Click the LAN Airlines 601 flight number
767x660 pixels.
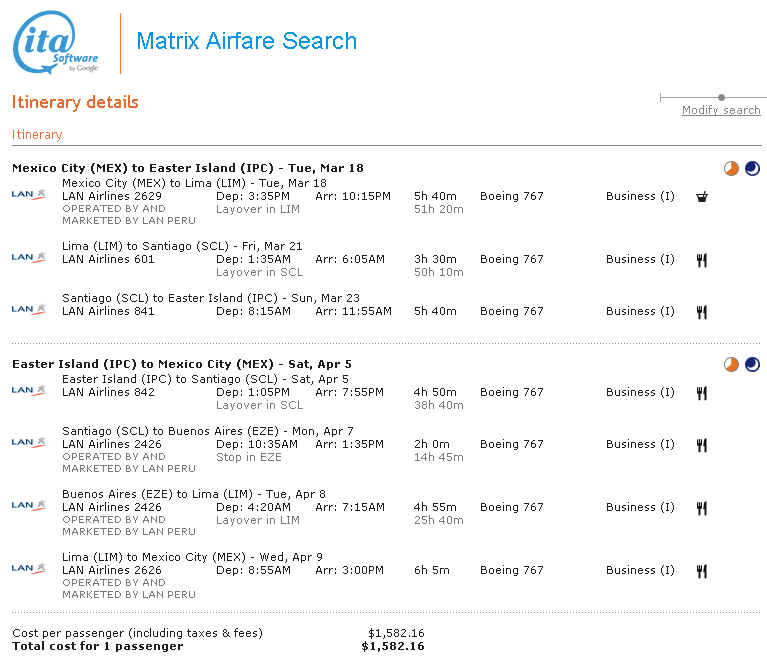pos(108,259)
